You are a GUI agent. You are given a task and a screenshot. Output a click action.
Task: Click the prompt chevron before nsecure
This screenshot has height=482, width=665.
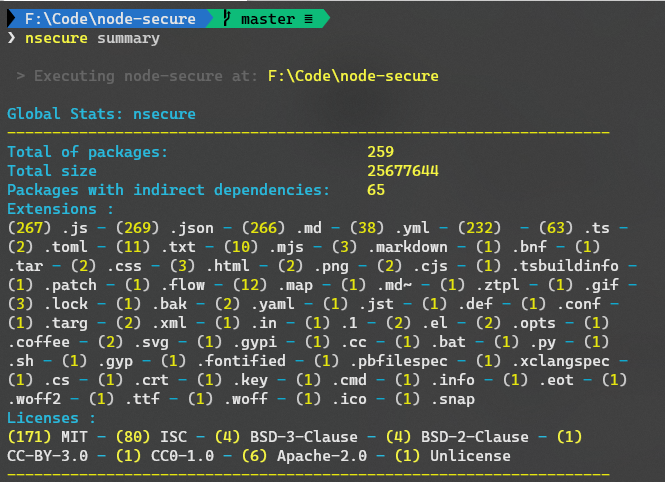point(11,38)
